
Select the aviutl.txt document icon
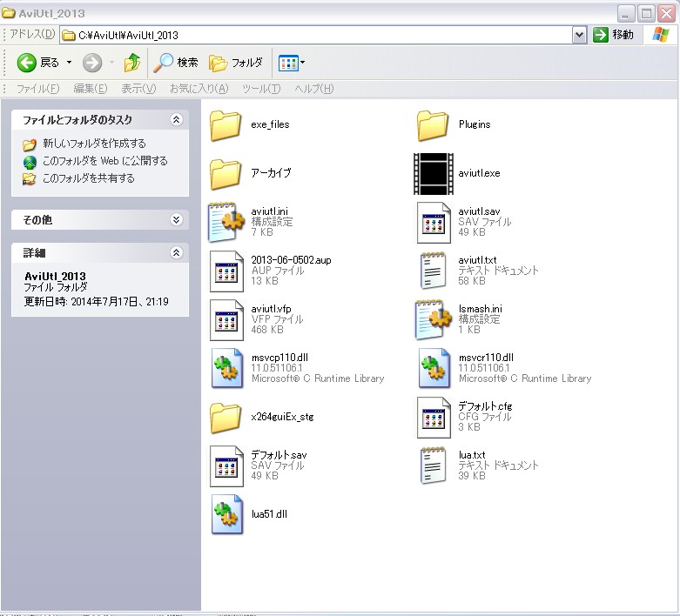click(x=434, y=271)
